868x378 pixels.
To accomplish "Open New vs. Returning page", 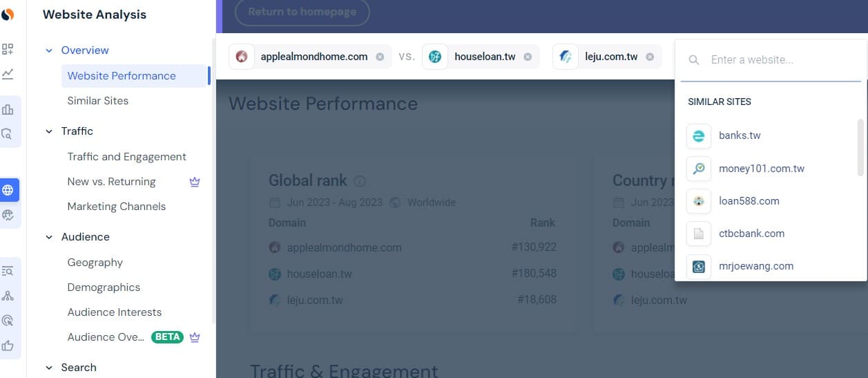I will [x=111, y=182].
